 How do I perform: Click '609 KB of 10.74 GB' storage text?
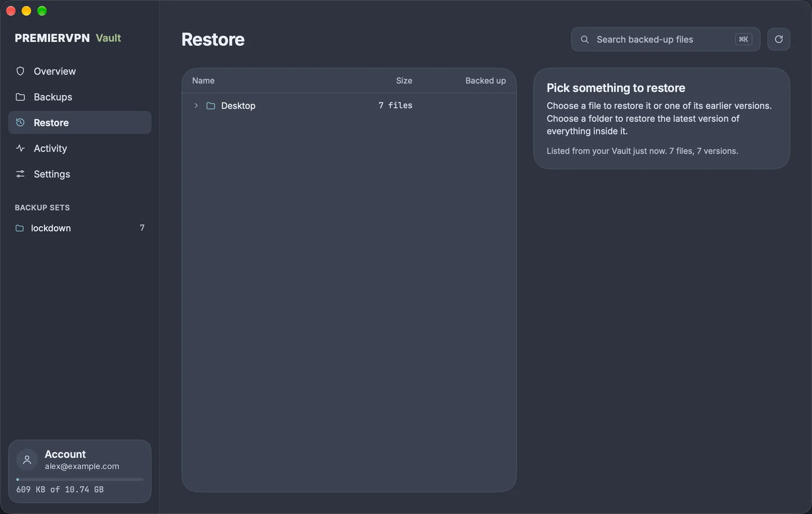[x=60, y=490]
